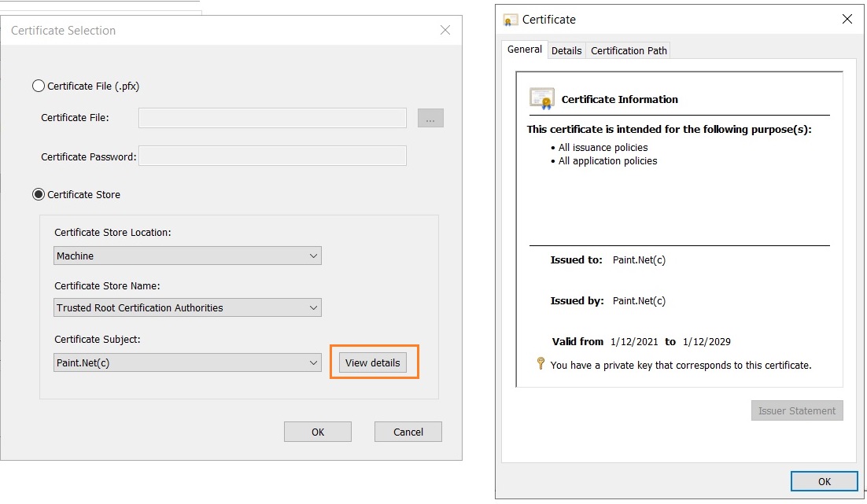Click the 'Certificate File:' label
This screenshot has height=504, width=867.
(76, 118)
